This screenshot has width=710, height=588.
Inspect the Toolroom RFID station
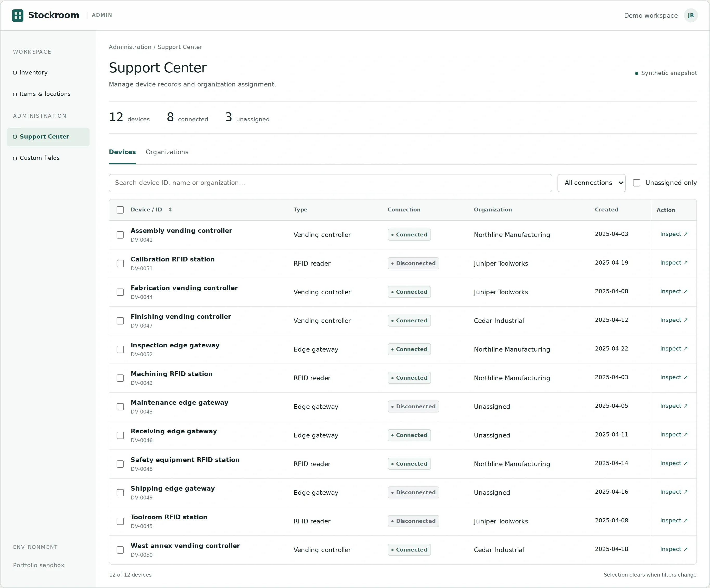674,521
